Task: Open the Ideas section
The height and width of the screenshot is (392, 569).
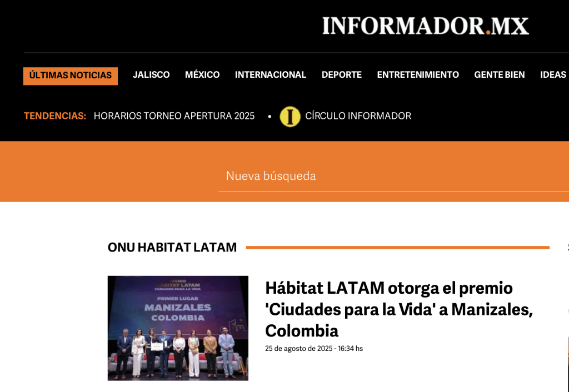Action: pos(553,75)
